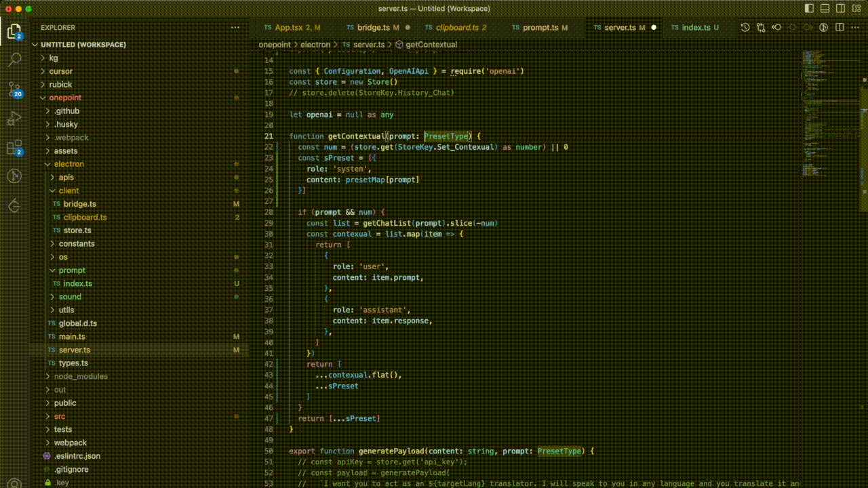868x488 pixels.
Task: Click the Split Editor Right icon
Action: tap(840, 28)
